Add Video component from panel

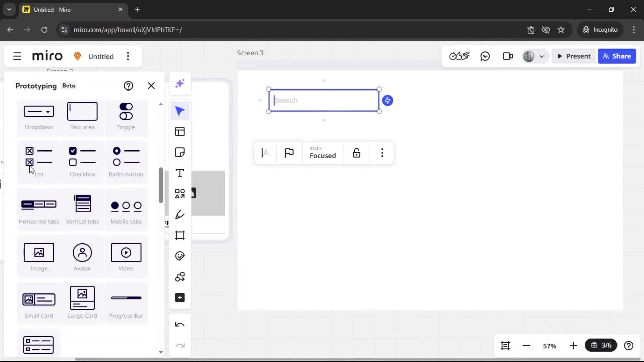(x=126, y=257)
